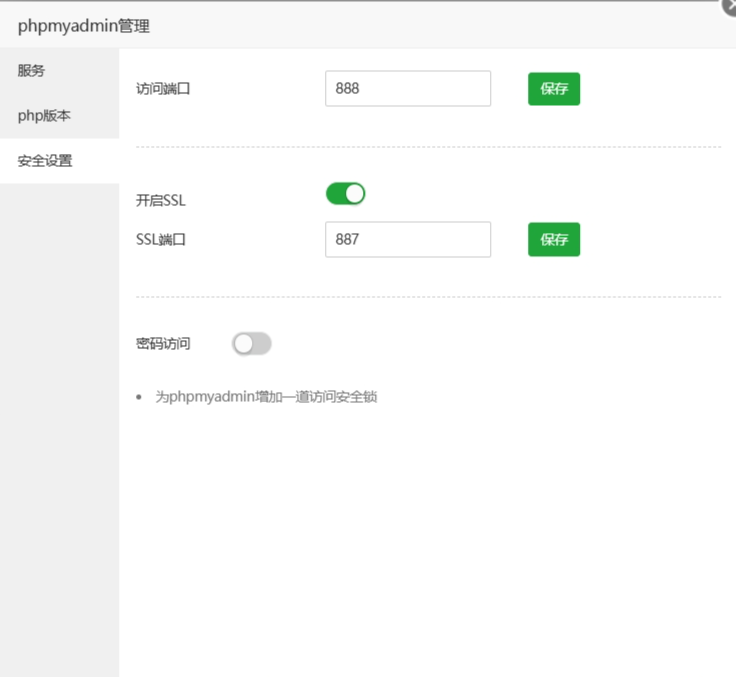Image resolution: width=736 pixels, height=677 pixels.
Task: Enable the 密码访问 toggle switch
Action: (x=252, y=344)
